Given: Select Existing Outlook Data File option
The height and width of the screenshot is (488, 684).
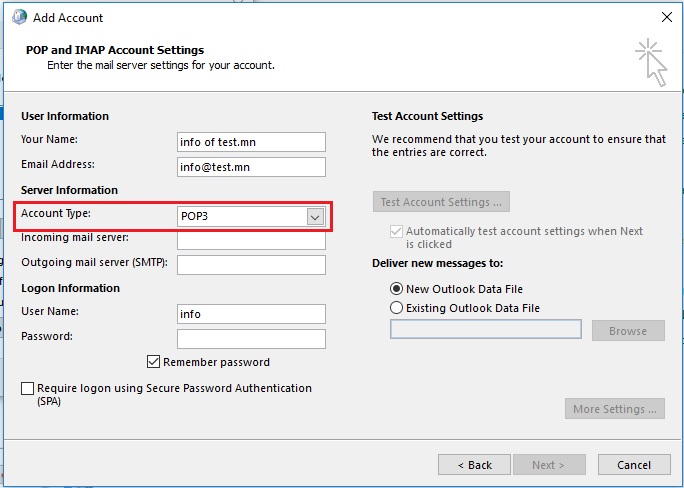Looking at the screenshot, I should click(x=396, y=308).
